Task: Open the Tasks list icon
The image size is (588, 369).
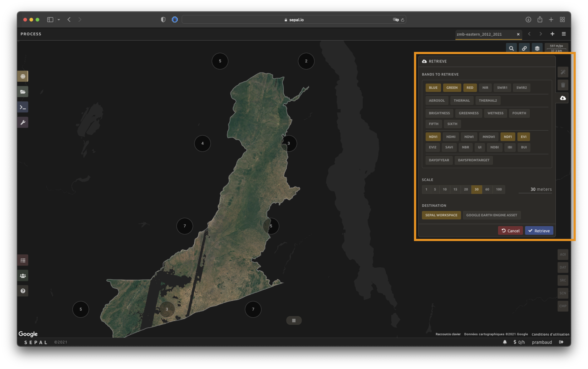Action: click(23, 260)
